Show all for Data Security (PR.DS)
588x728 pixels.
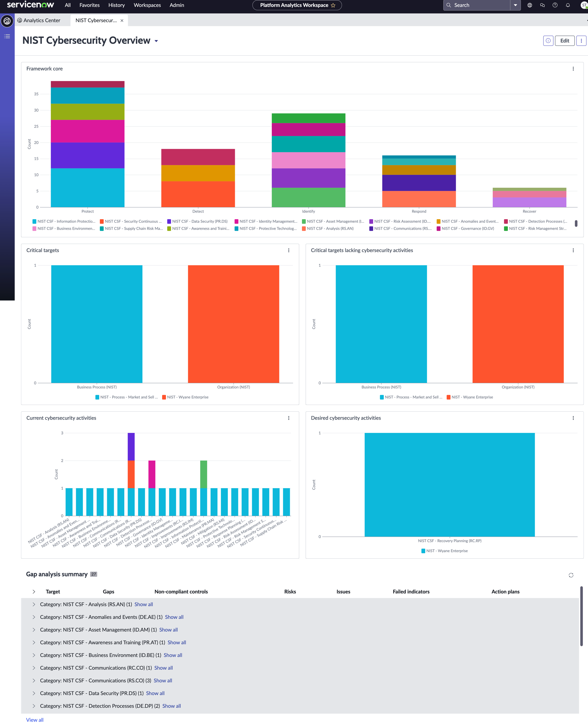point(155,693)
